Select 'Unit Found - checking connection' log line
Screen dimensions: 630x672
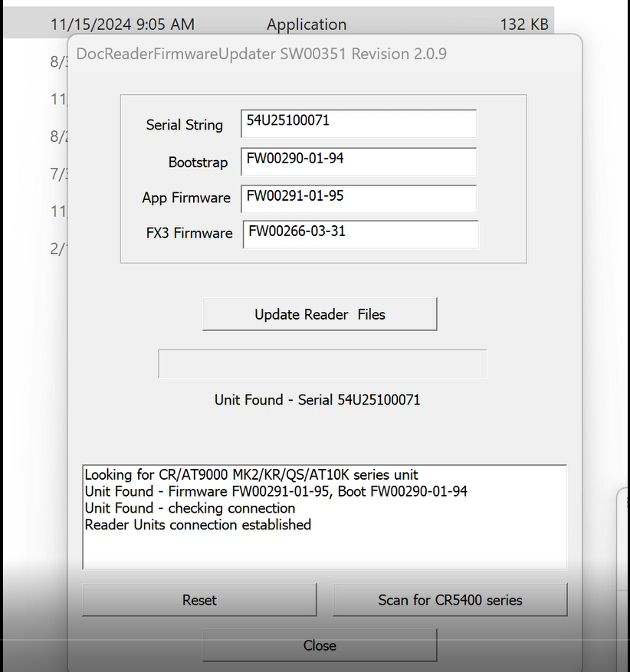click(x=190, y=508)
